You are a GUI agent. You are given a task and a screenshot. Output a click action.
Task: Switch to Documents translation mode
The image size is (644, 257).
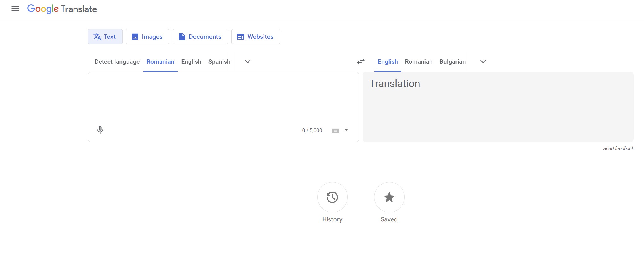[200, 37]
